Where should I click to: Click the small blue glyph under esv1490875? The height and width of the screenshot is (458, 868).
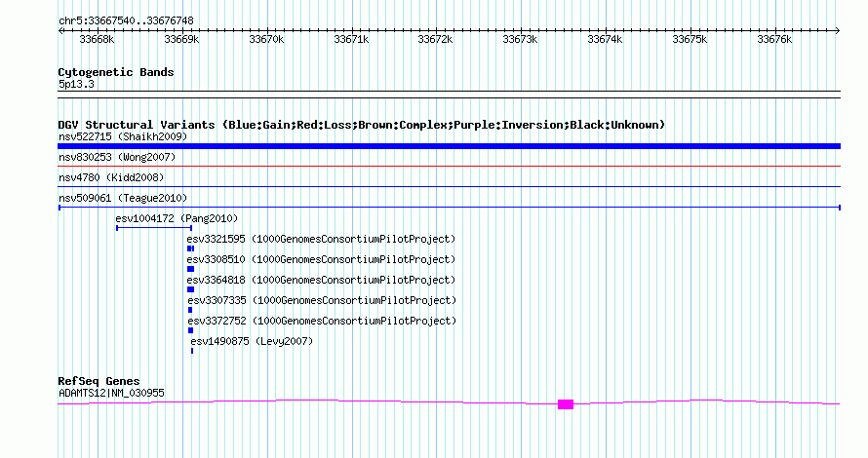(x=192, y=351)
